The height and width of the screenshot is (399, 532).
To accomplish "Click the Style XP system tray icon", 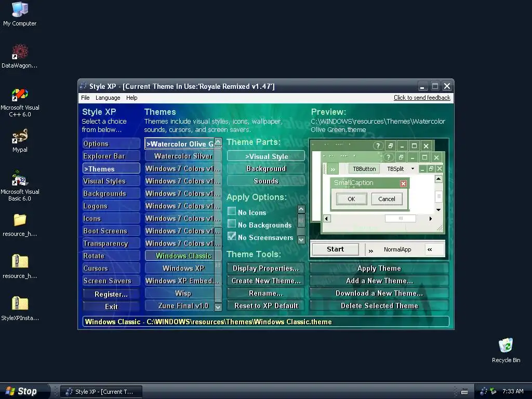I will 484,391.
